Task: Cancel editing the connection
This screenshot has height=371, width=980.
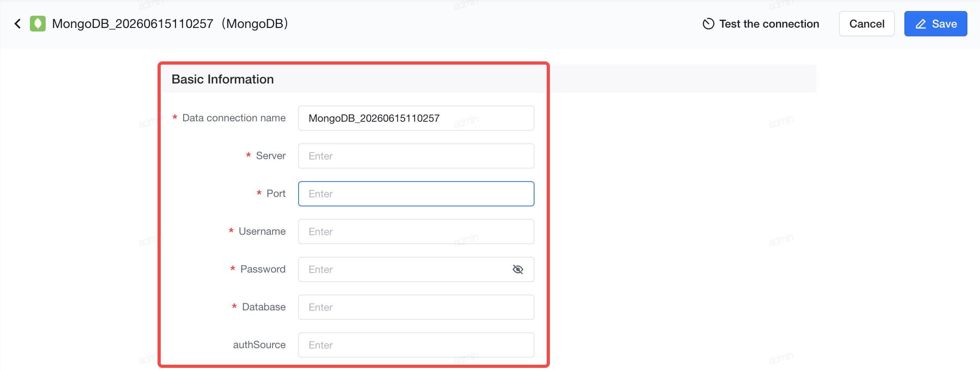Action: (x=867, y=24)
